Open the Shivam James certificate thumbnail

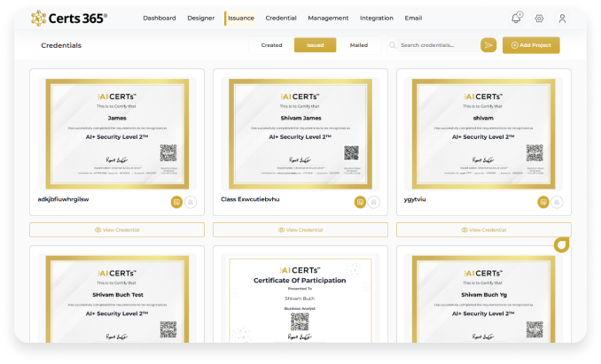(x=300, y=133)
